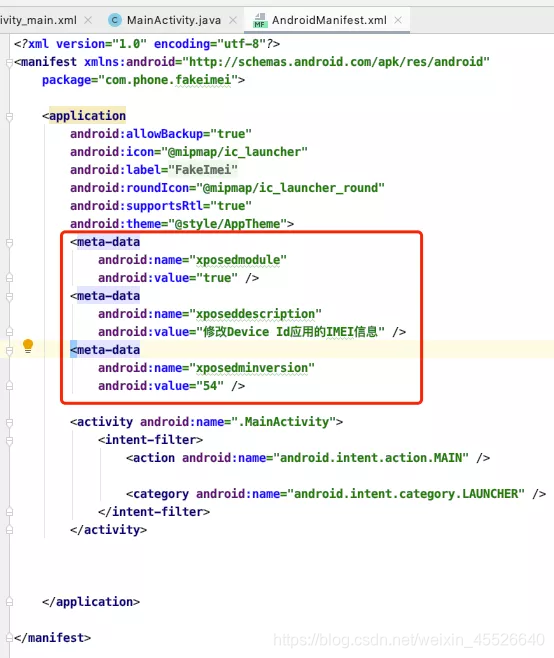Fold the xposedminversion meta-data block
The image size is (554, 658).
pyautogui.click(x=9, y=350)
